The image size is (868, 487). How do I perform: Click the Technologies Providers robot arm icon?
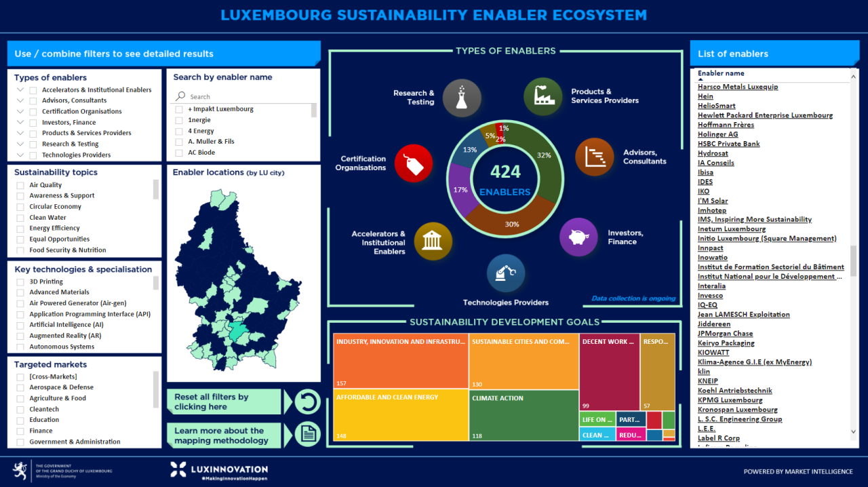[x=506, y=273]
